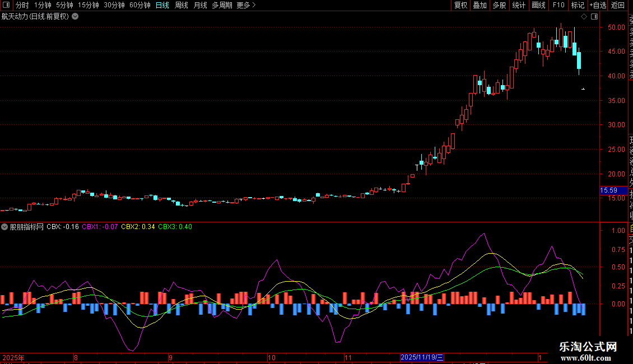Open the F10 company info
Screen dimensions: 633x364
558,5
